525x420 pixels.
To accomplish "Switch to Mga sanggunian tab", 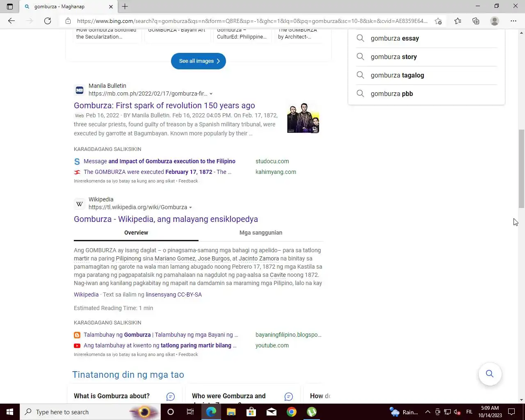I will pos(261,233).
